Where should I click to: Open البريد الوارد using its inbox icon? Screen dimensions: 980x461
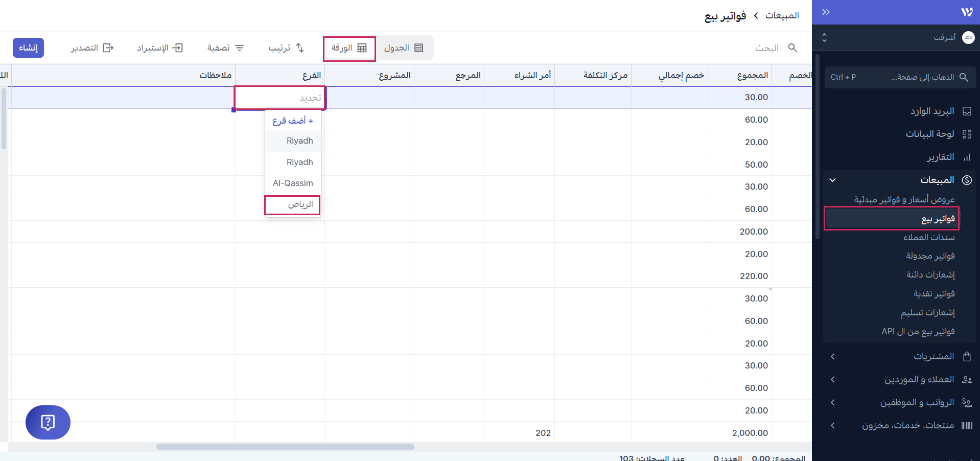967,111
